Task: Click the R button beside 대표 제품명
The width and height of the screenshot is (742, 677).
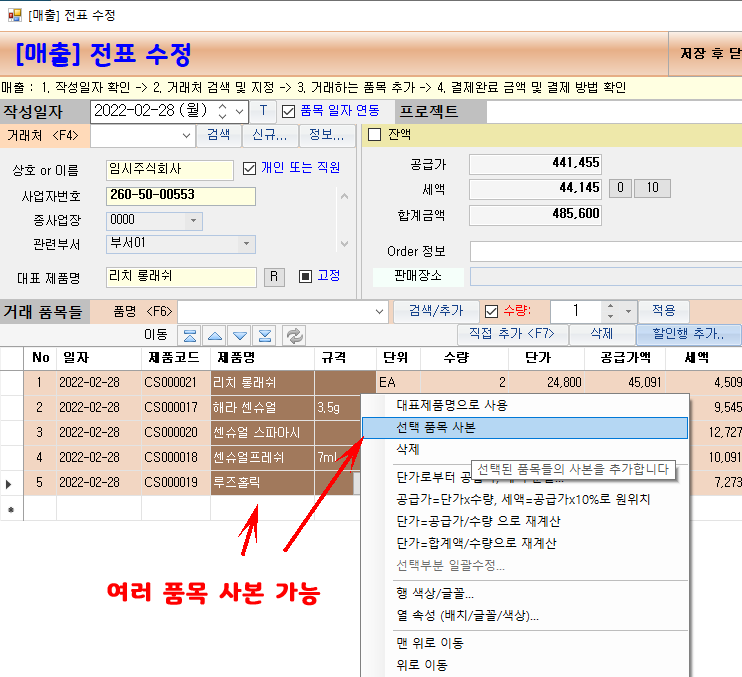Action: coord(274,277)
